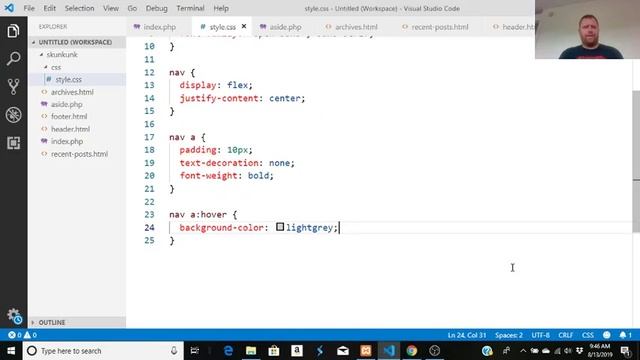Open the Explorer view in activity bar
The image size is (640, 360).
click(x=13, y=31)
